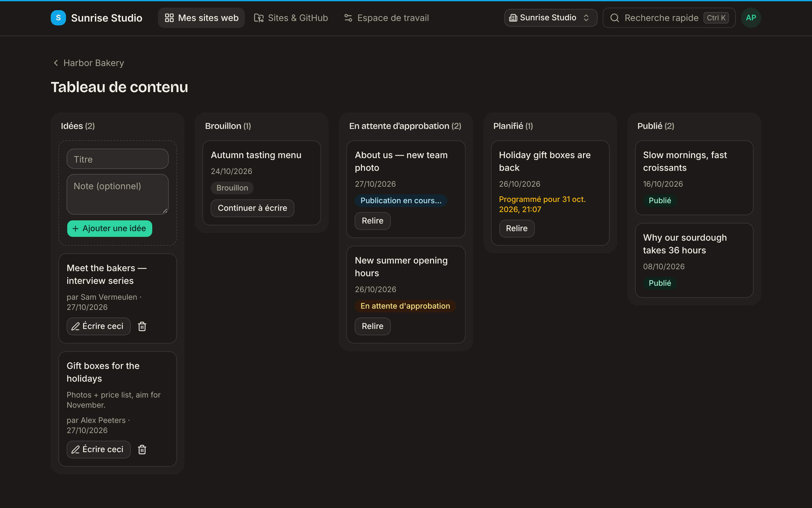
Task: Click the Titre input field
Action: 117,159
